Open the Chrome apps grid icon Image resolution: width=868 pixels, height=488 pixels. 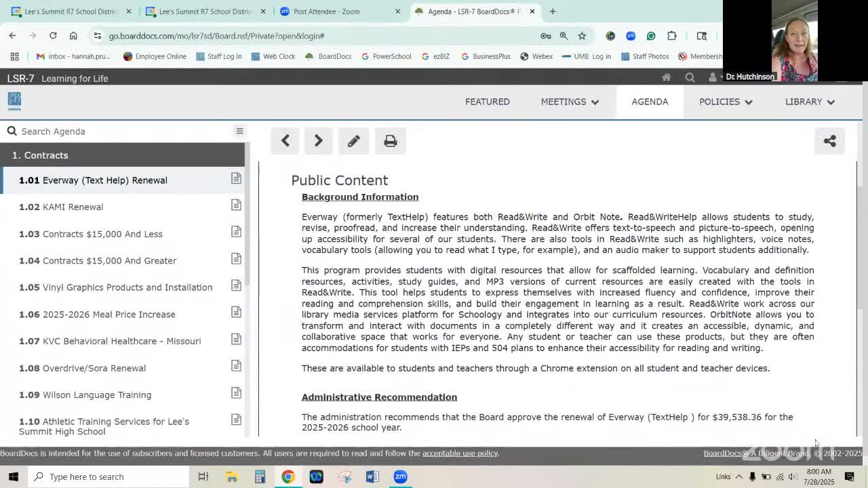coord(14,56)
